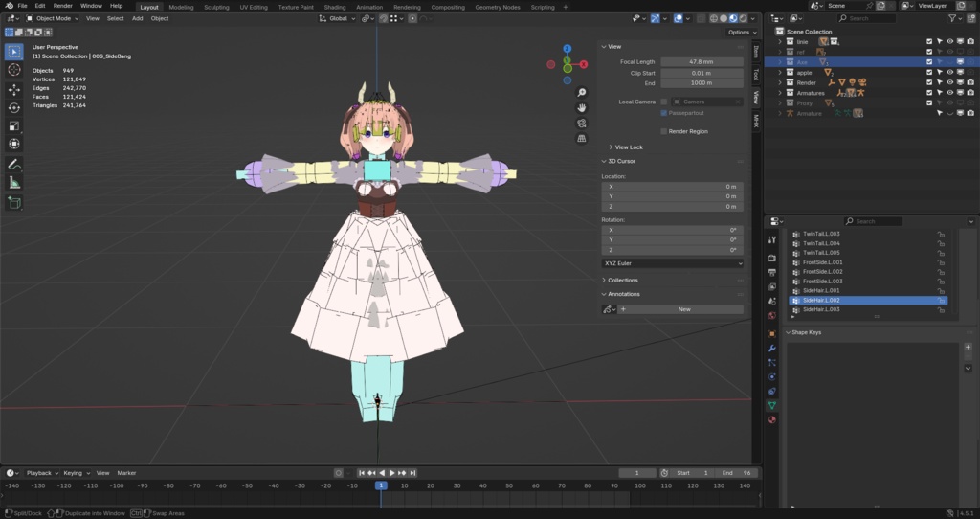Click the timeline End frame field
The width and height of the screenshot is (980, 519).
738,473
